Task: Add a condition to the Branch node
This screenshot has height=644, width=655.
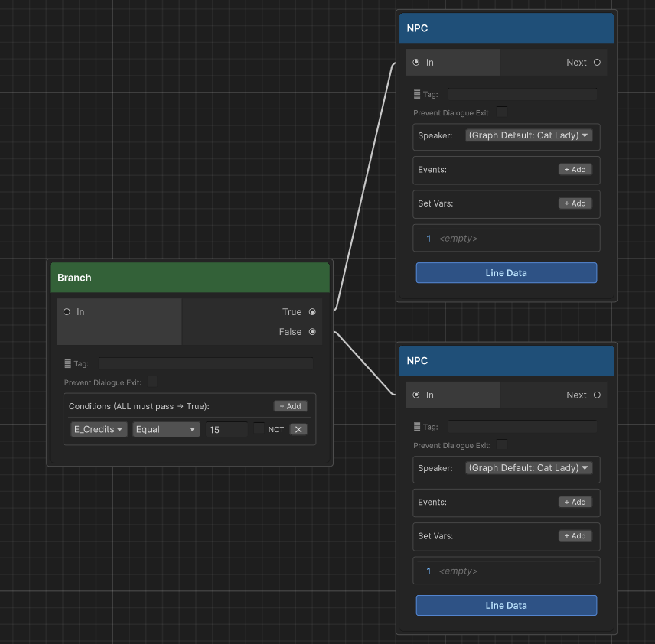Action: click(290, 406)
